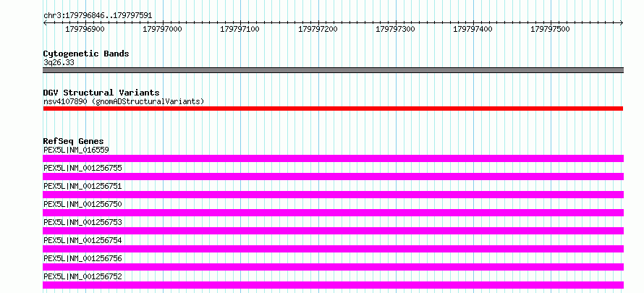Click the chr3:179796846..179797591 region label
The width and height of the screenshot is (644, 293).
[98, 16]
